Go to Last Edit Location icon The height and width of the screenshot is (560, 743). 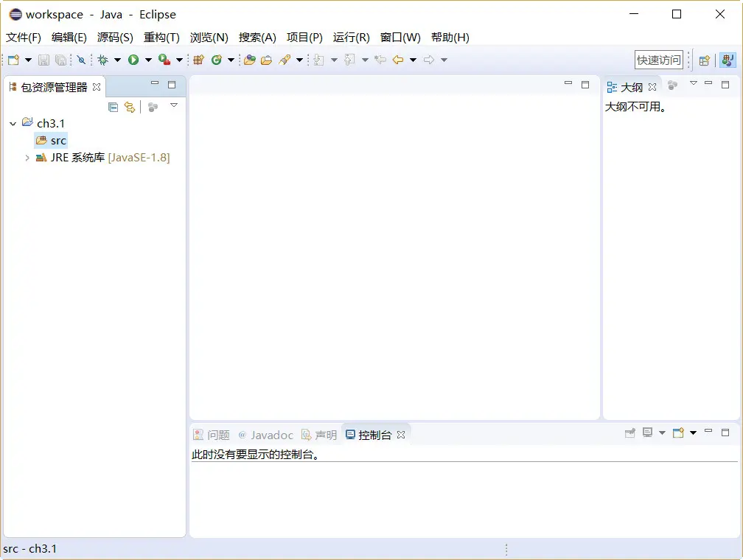[x=380, y=60]
